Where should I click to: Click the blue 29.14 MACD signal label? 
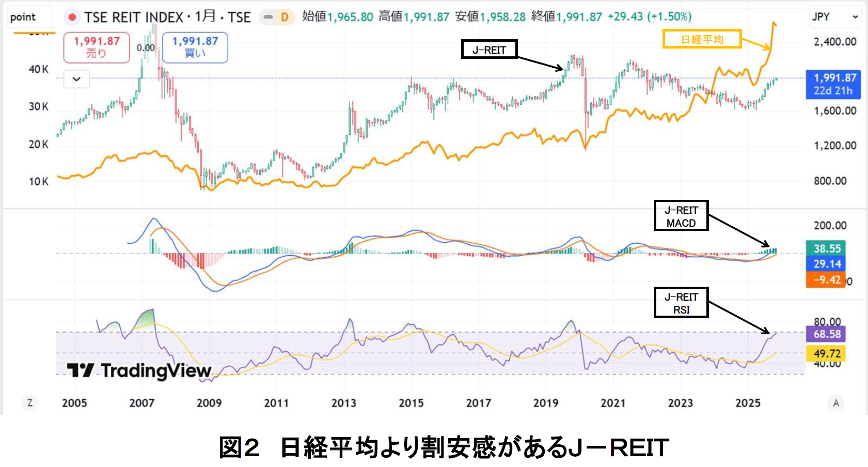point(826,264)
